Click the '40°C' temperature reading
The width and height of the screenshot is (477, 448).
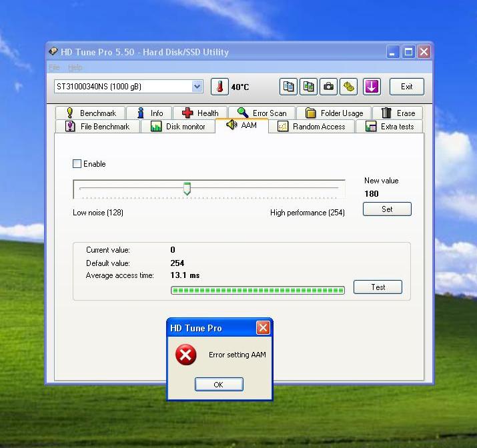240,87
